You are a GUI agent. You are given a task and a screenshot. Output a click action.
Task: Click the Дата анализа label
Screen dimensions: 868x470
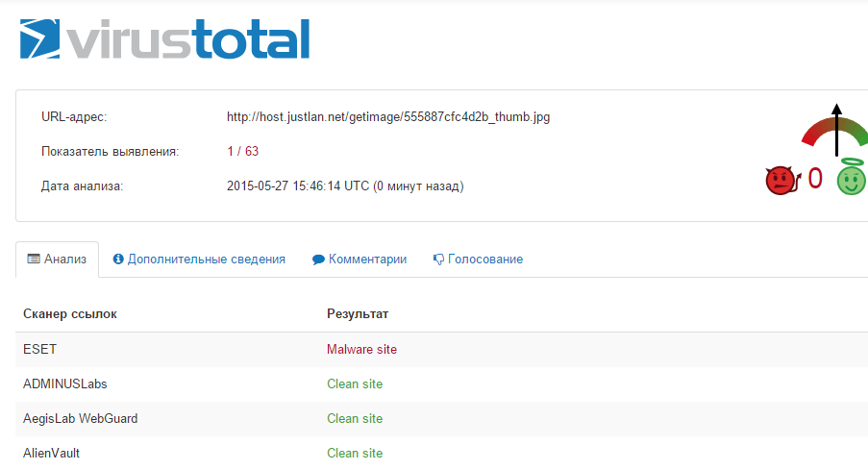pos(82,186)
